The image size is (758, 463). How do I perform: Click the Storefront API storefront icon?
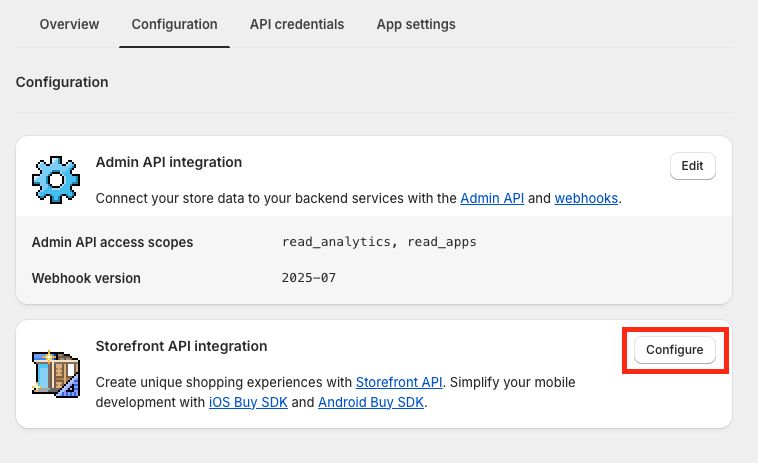[x=56, y=374]
